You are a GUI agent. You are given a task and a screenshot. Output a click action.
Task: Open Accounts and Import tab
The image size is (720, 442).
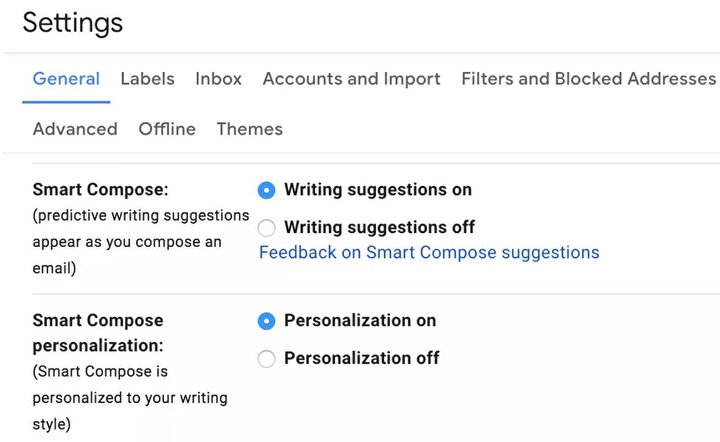[351, 79]
